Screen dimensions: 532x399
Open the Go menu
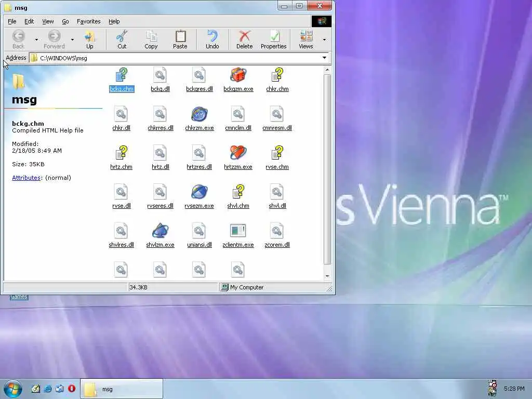point(65,21)
